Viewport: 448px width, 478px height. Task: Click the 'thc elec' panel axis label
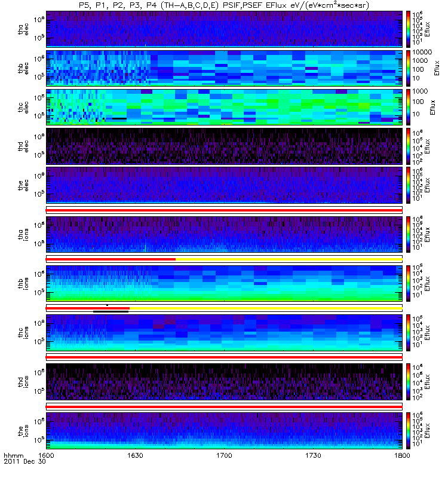pos(23,108)
